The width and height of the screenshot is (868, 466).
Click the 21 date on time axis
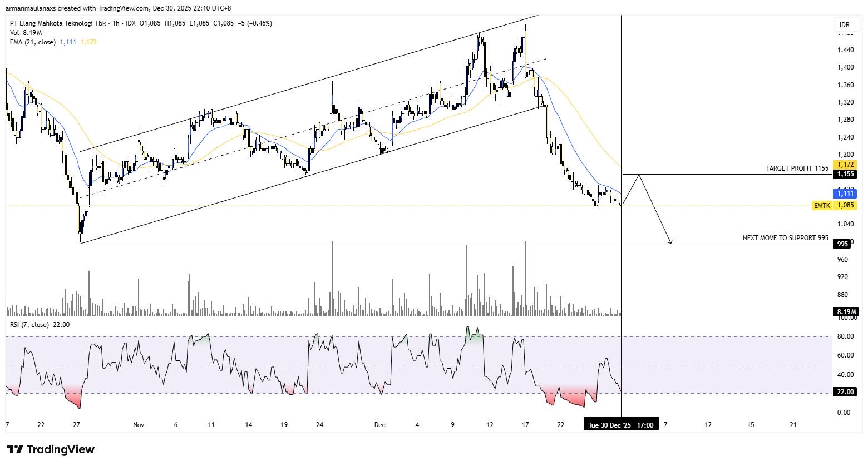pos(793,425)
